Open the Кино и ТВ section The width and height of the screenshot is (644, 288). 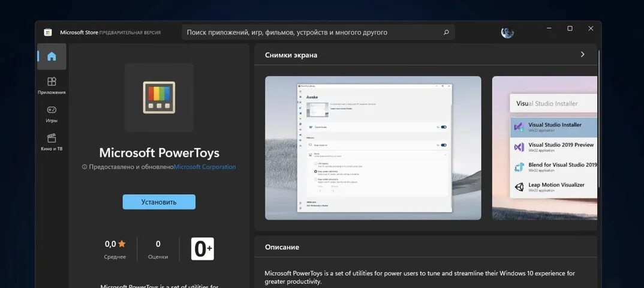click(x=52, y=142)
